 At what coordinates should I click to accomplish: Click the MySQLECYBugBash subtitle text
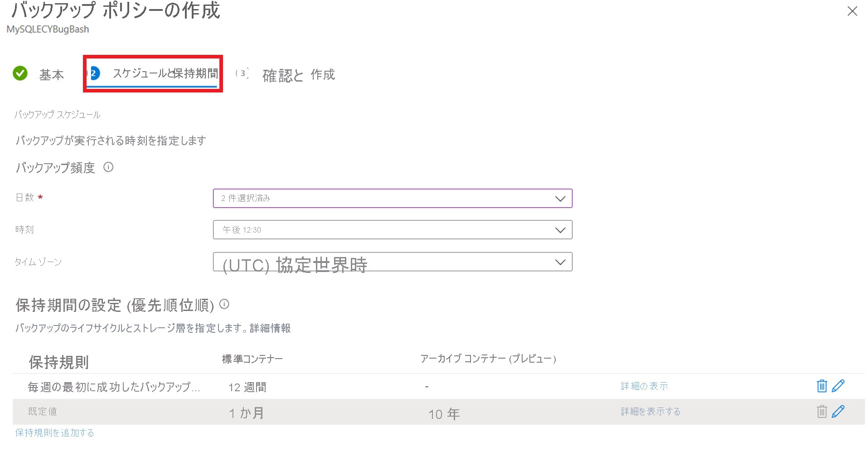click(48, 29)
